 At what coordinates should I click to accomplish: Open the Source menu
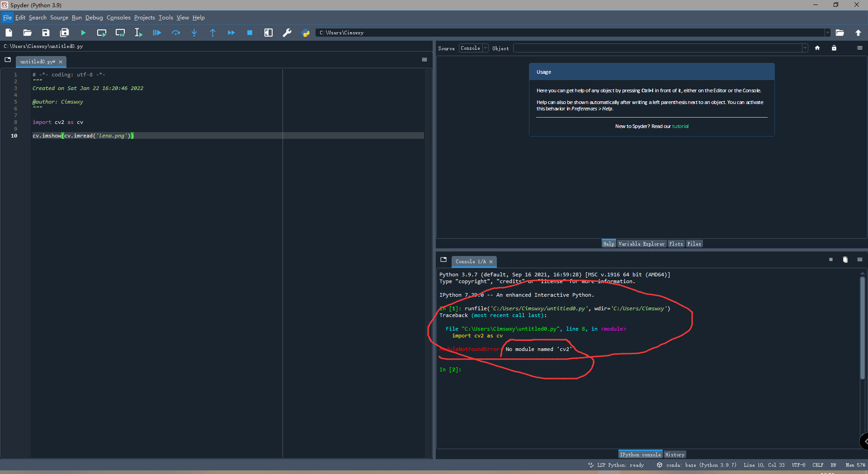[x=59, y=18]
